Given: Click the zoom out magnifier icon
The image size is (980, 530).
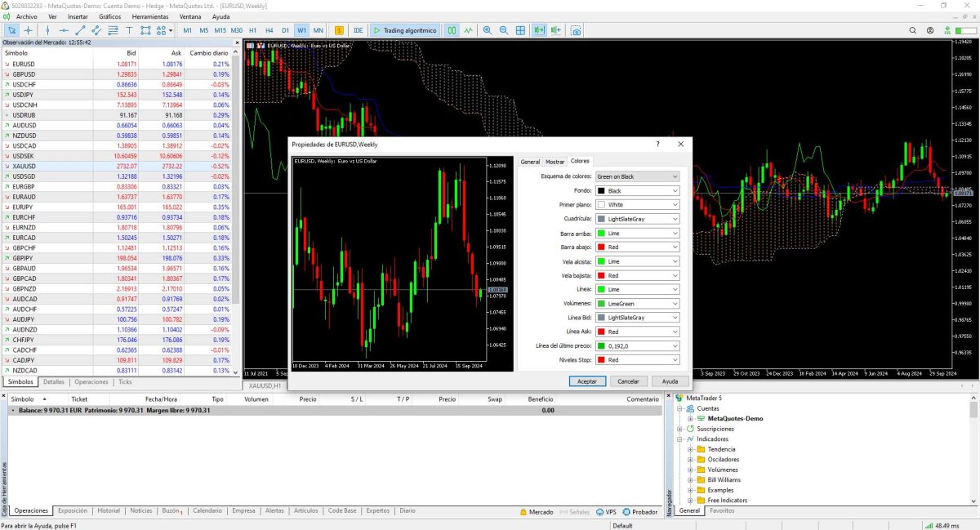Looking at the screenshot, I should point(503,30).
